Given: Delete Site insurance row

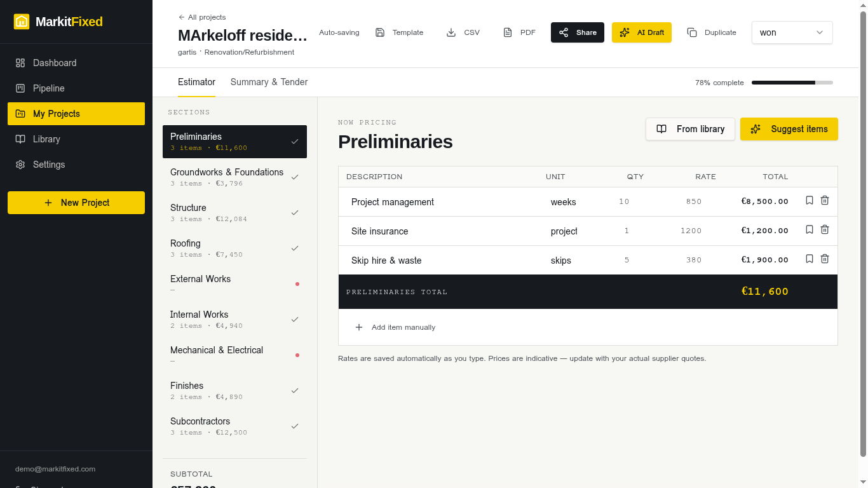Looking at the screenshot, I should [825, 229].
